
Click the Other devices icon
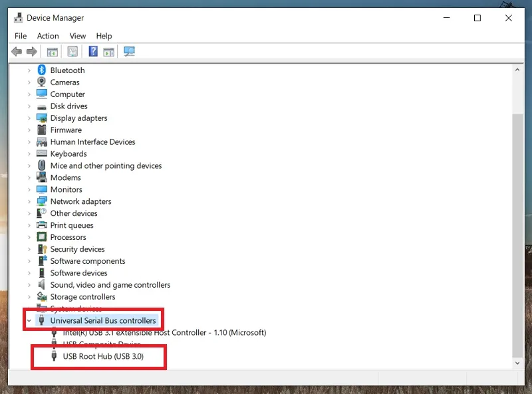42,213
